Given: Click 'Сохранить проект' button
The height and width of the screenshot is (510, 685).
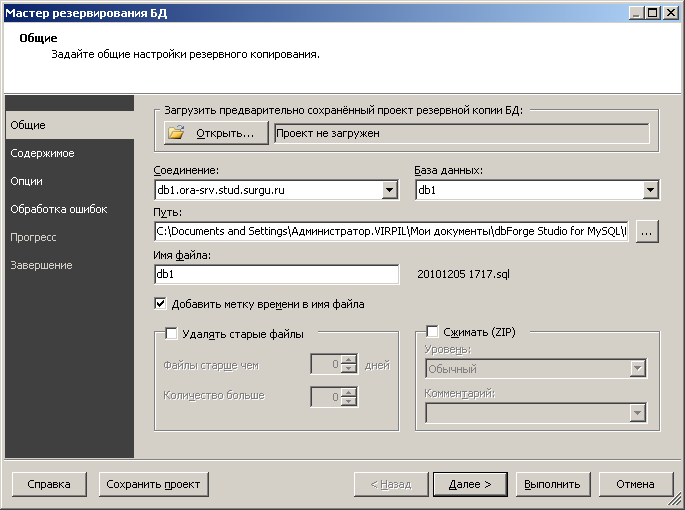Looking at the screenshot, I should point(153,484).
